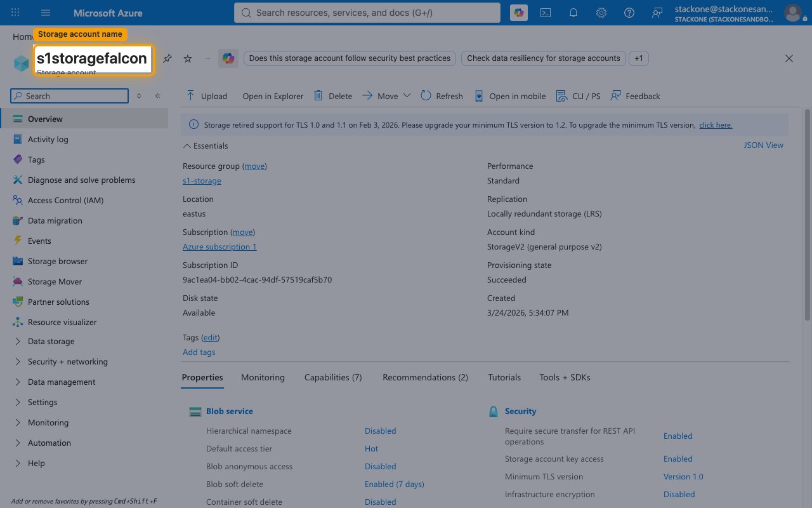Click the Tags edit link
812x508 pixels.
[211, 337]
